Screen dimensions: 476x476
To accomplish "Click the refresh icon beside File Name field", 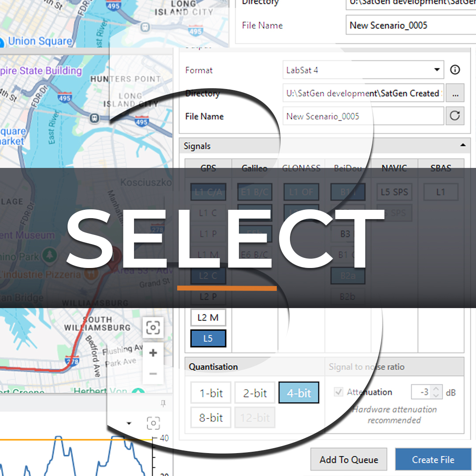I will click(x=455, y=116).
